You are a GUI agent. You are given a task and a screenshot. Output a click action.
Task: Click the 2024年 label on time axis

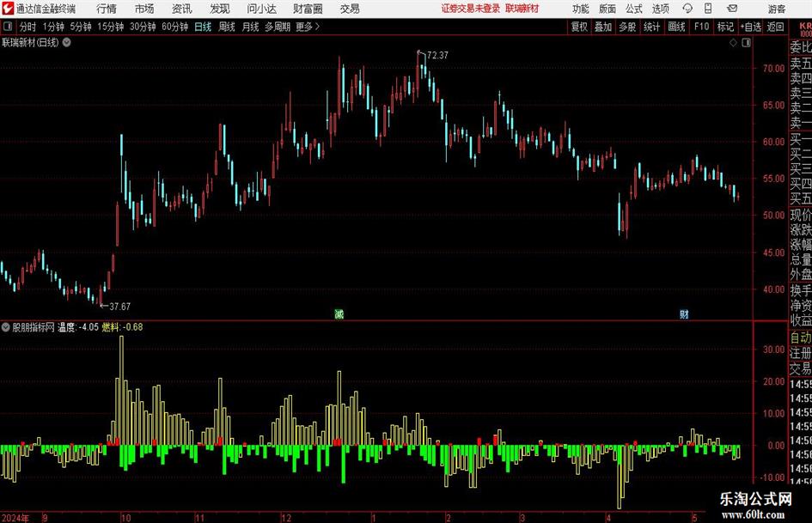pos(15,518)
